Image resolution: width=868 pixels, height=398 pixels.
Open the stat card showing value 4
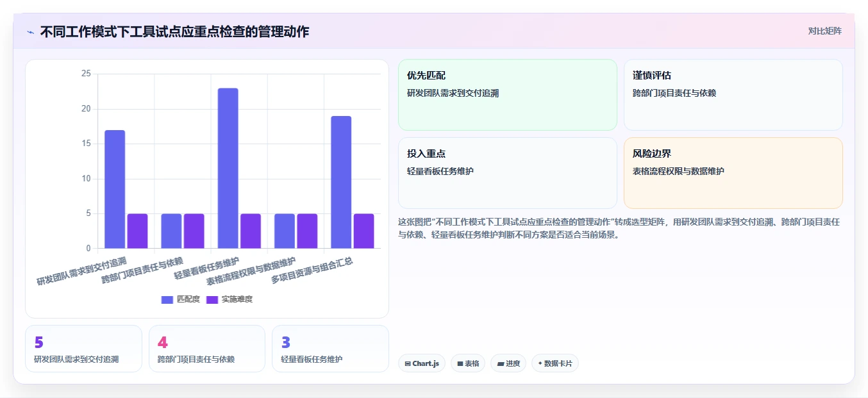point(207,349)
